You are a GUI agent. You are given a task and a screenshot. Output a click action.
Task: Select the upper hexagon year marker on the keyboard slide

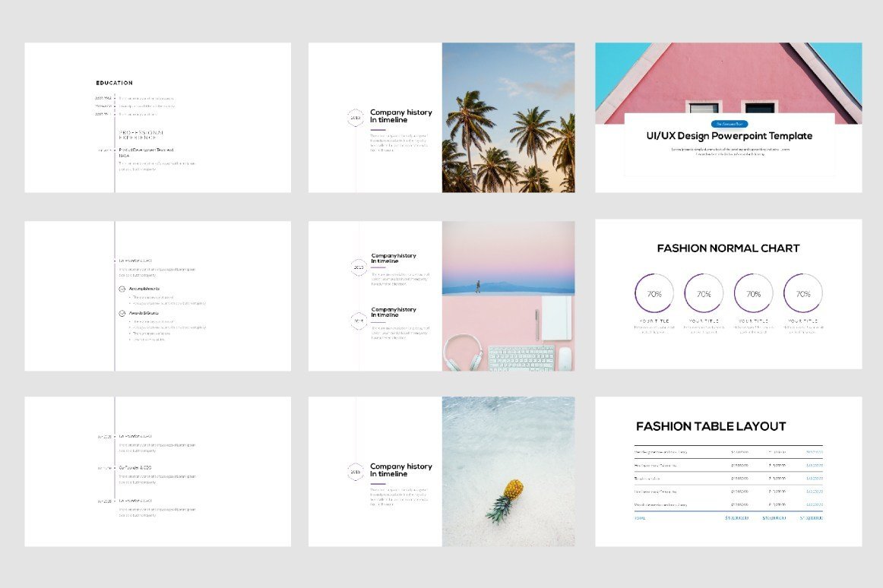(x=358, y=267)
